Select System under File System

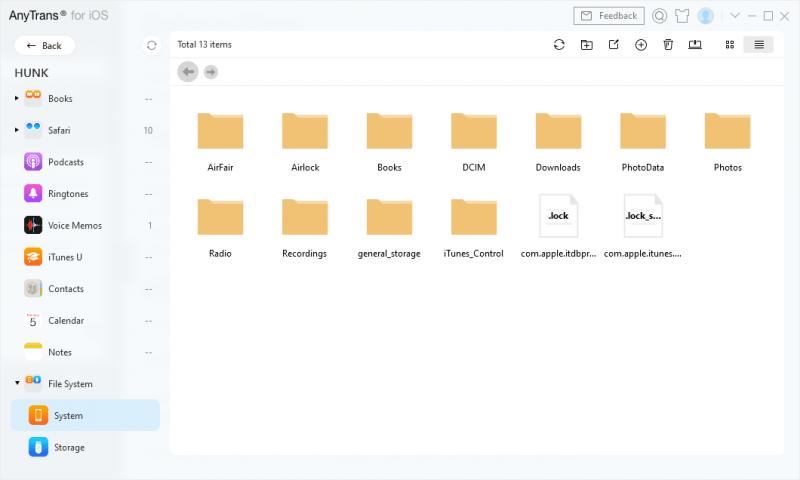(x=85, y=415)
